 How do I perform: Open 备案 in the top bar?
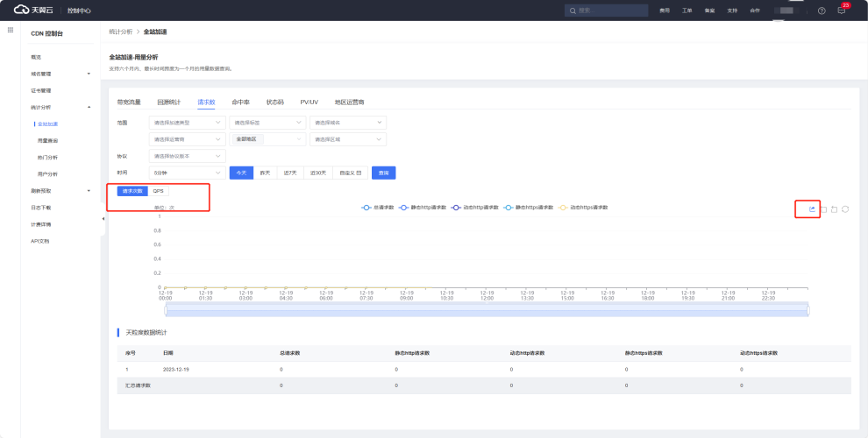click(x=709, y=11)
